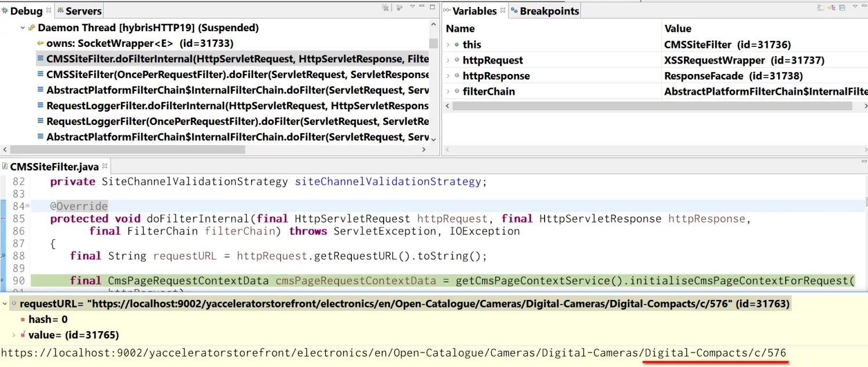Screen dimensions: 868x367
Task: Click the Variables view horizontal scrollbar
Action: (x=653, y=106)
